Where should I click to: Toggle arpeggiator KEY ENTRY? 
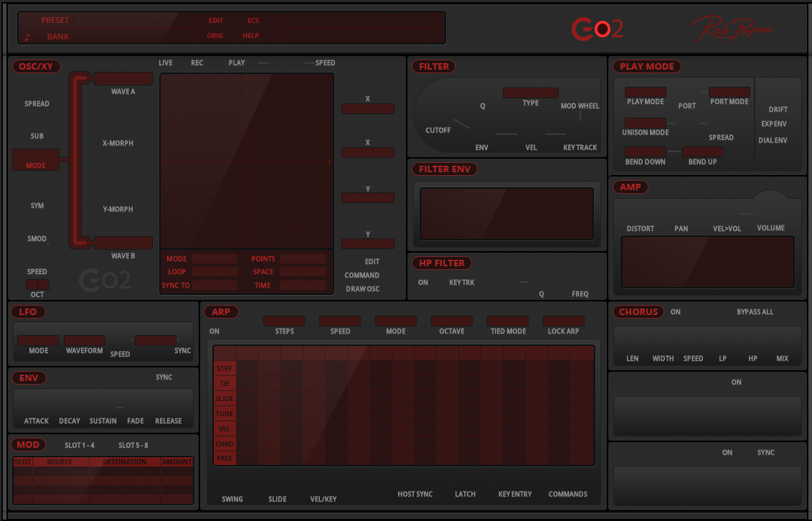[x=515, y=494]
